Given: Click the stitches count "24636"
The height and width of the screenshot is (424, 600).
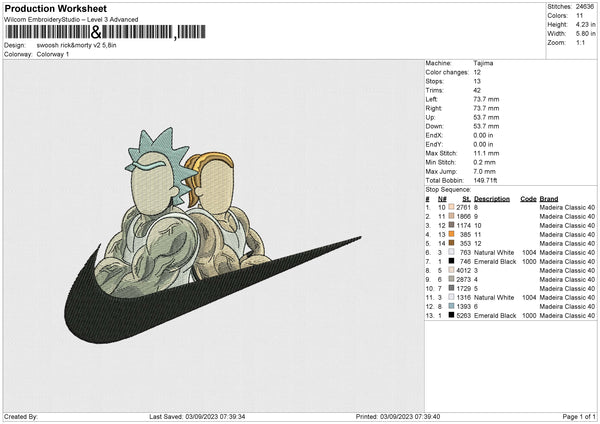Looking at the screenshot, I should tap(585, 7).
